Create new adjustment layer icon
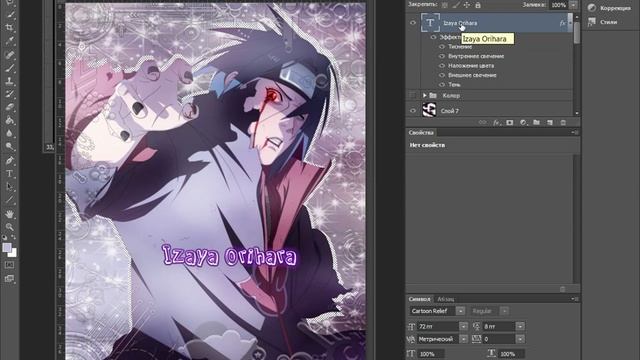The width and height of the screenshot is (640, 360). (523, 122)
